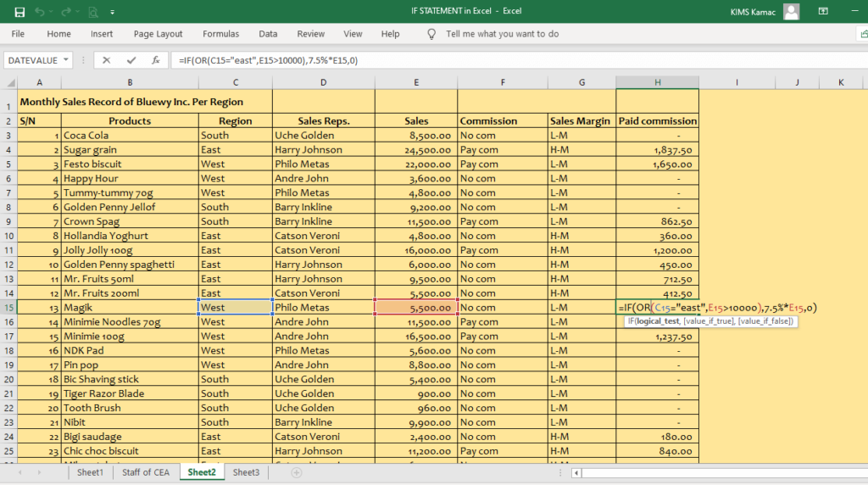The width and height of the screenshot is (868, 485).
Task: Open the undo history dropdown arrow
Action: 50,12
